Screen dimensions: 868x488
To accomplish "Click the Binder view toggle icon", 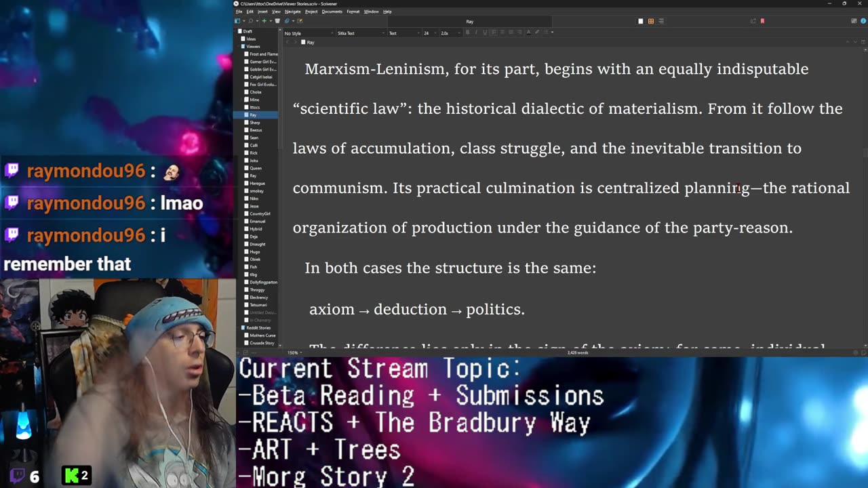I will tap(237, 21).
